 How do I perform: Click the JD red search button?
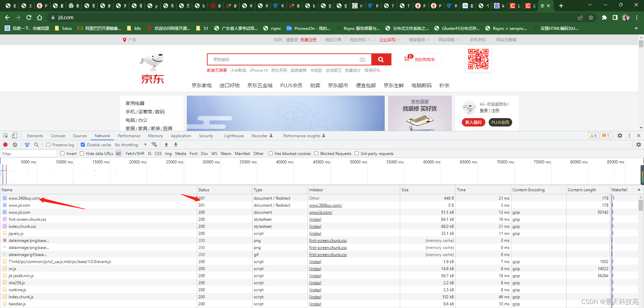point(381,59)
